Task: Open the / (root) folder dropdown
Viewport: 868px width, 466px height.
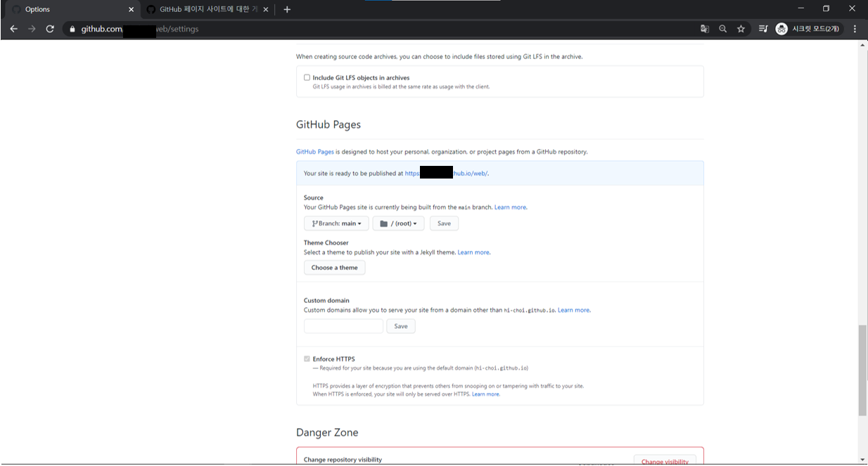Action: click(x=398, y=224)
